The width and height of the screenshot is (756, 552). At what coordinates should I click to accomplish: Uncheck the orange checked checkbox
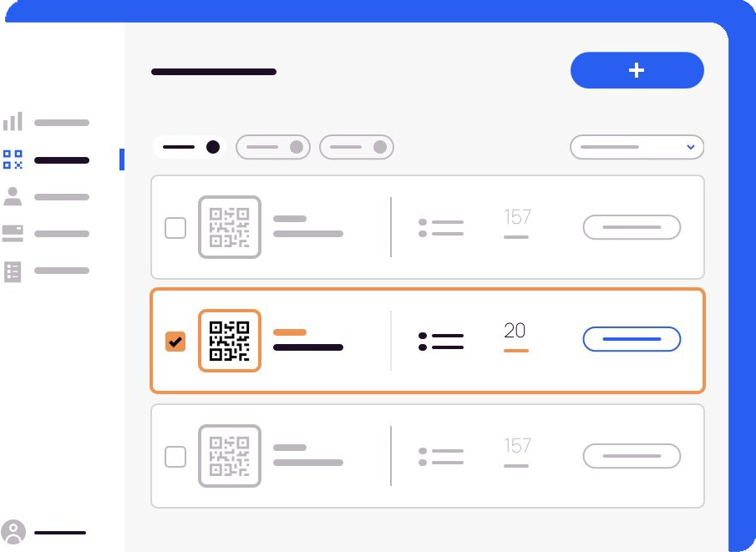coord(175,342)
